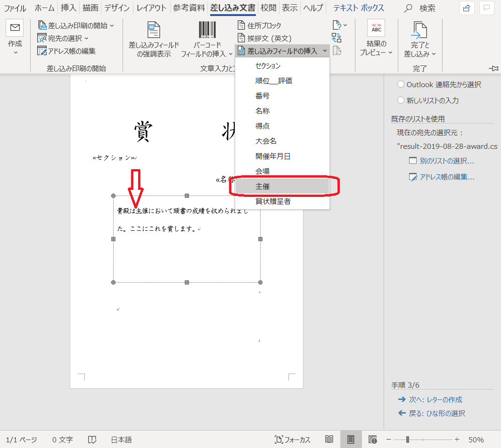Click the 完了と差し込み icon
The height and width of the screenshot is (448, 501).
click(419, 30)
